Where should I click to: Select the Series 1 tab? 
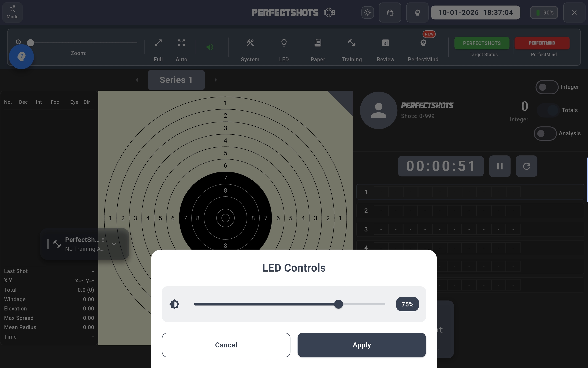coord(176,80)
